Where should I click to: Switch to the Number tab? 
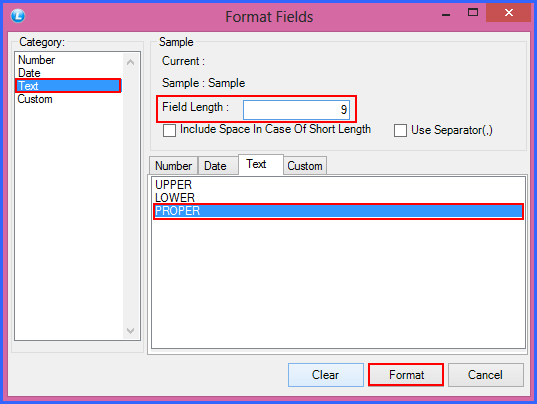pyautogui.click(x=173, y=166)
